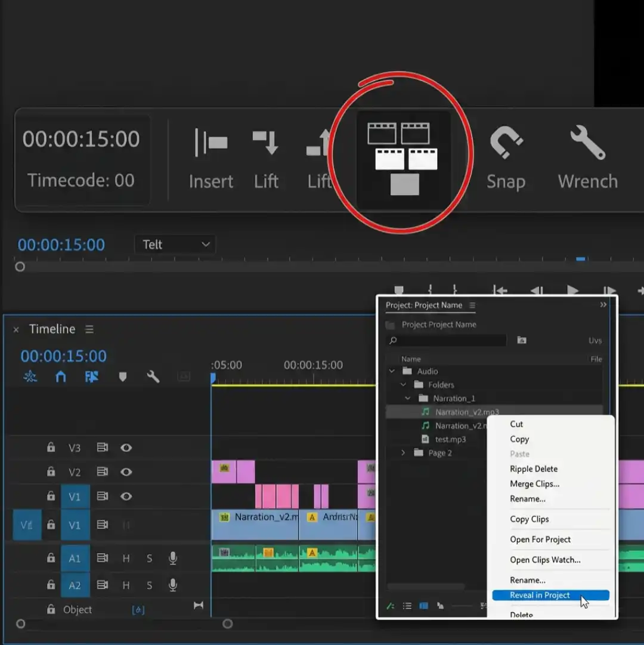This screenshot has width=644, height=645.
Task: Click the H button on track A1
Action: pos(126,558)
